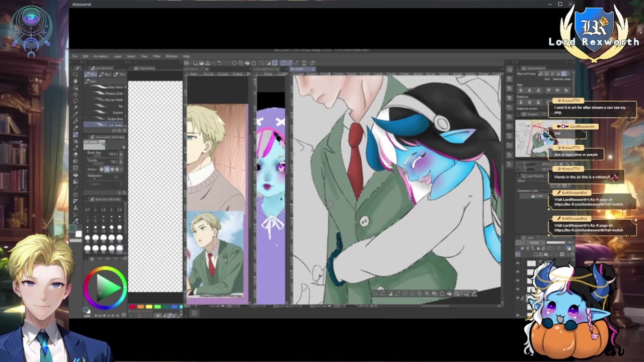
Task: Choose second highlighted anti-aliasing option
Action: click(107, 169)
